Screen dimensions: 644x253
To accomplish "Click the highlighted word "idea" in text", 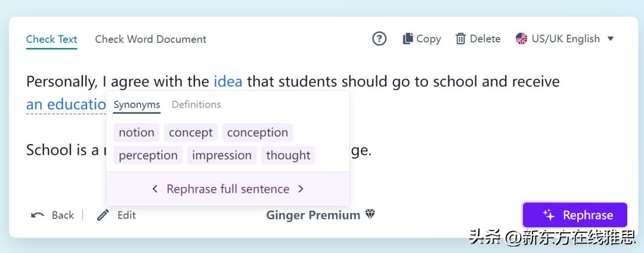I will pyautogui.click(x=228, y=81).
